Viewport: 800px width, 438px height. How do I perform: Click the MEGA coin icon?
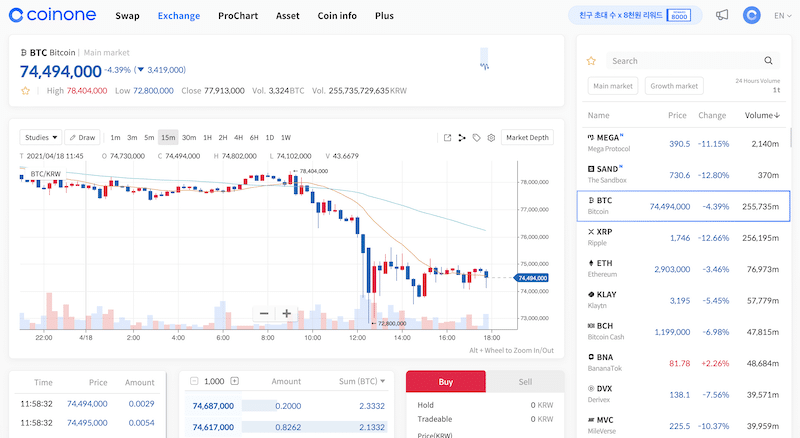pyautogui.click(x=591, y=137)
